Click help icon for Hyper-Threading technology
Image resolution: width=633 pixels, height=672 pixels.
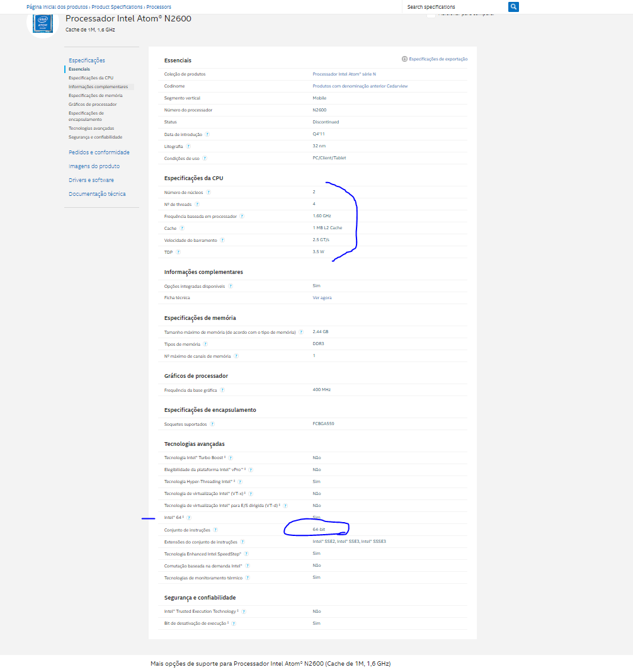(x=240, y=482)
